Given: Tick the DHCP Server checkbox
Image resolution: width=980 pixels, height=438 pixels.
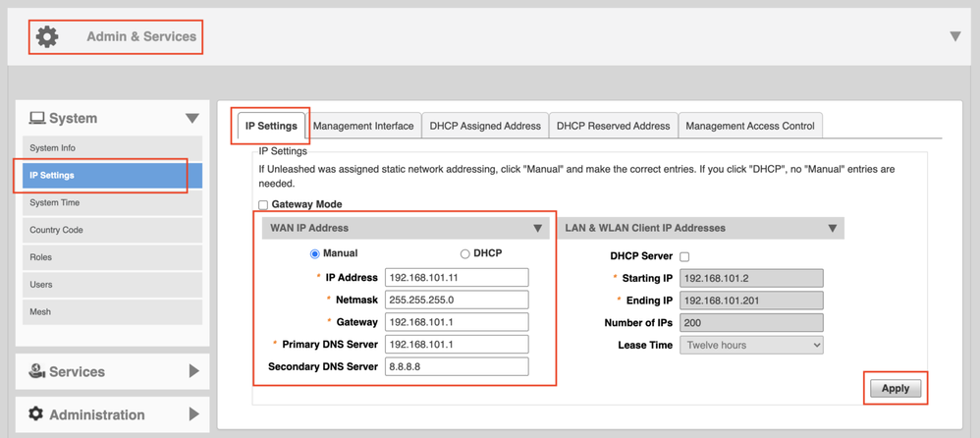Looking at the screenshot, I should pyautogui.click(x=684, y=256).
